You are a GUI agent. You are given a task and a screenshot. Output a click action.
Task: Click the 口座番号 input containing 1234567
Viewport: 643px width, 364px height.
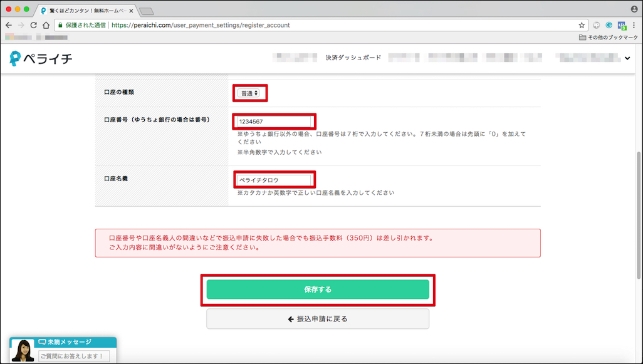pyautogui.click(x=274, y=122)
